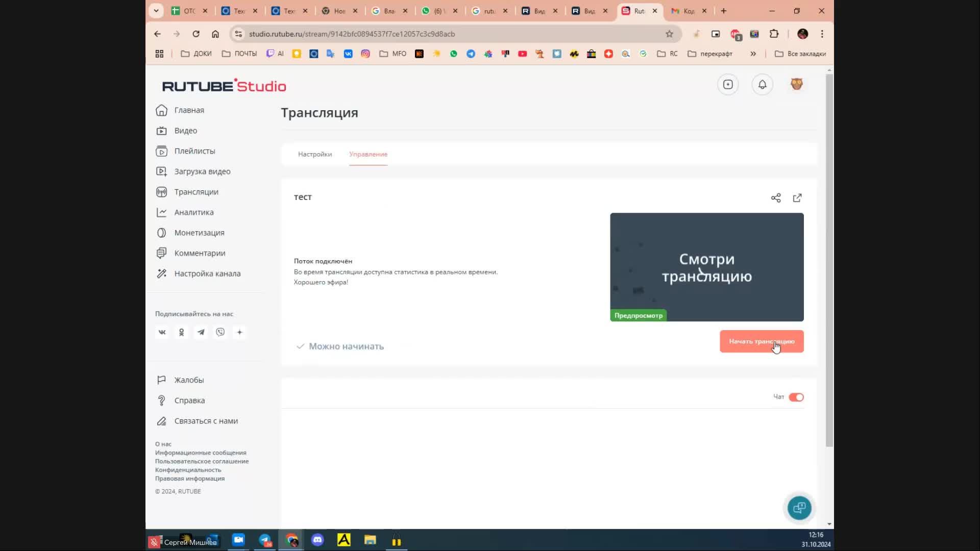Open the tab search dropdown arrow
Screen dimensions: 980x551
(x=156, y=11)
